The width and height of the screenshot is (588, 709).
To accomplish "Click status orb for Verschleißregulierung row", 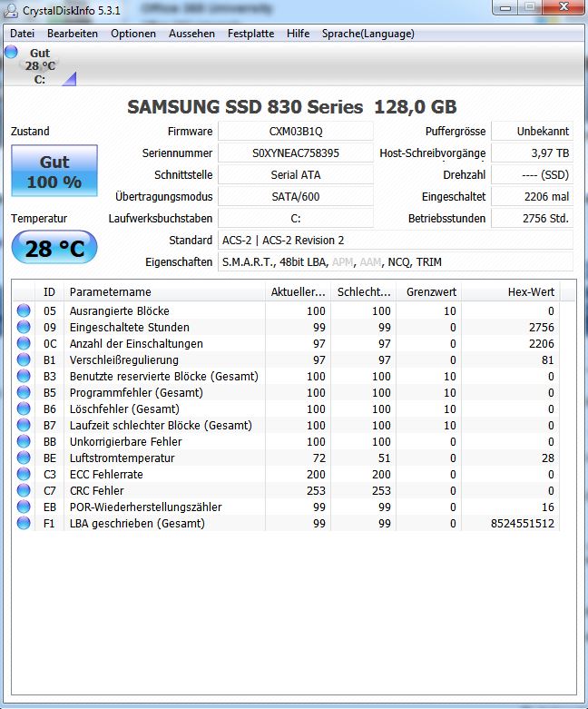I will (x=24, y=359).
